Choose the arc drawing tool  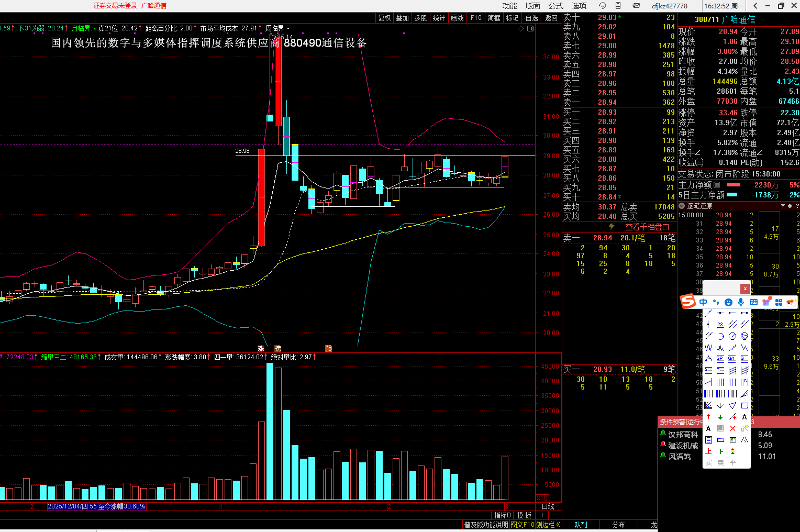click(x=720, y=336)
